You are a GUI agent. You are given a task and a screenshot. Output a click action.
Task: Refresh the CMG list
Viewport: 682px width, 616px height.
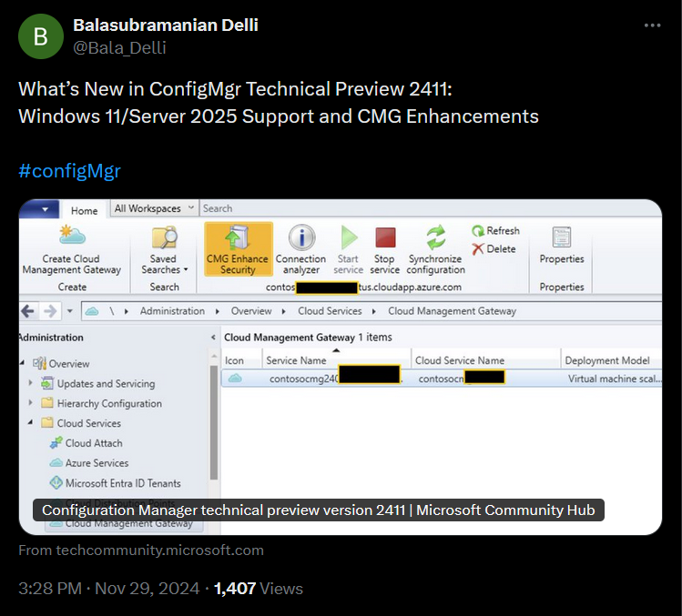pyautogui.click(x=496, y=231)
